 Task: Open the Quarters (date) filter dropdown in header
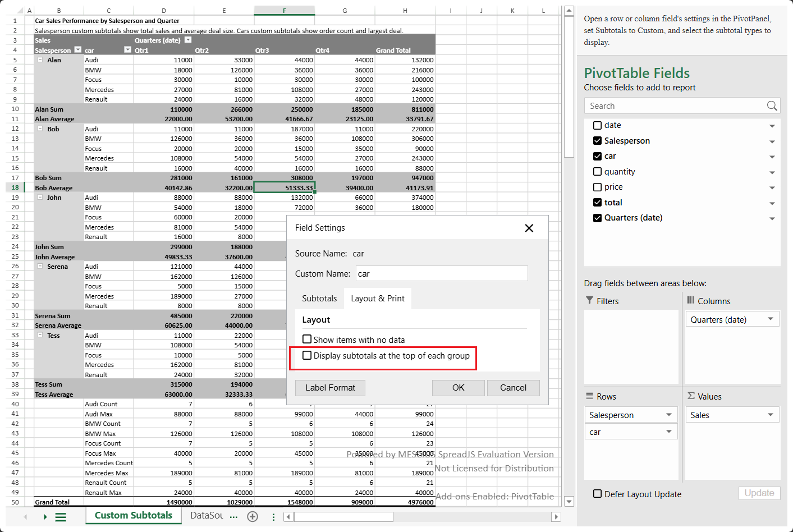(x=188, y=40)
